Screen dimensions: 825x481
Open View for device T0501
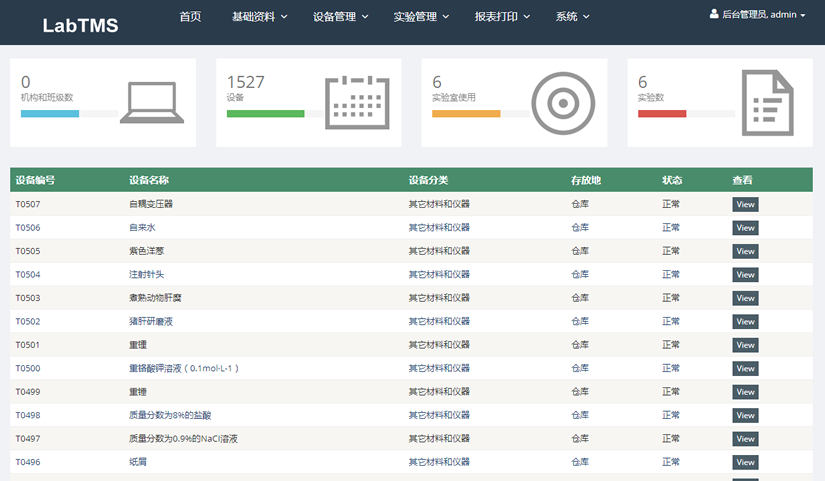745,345
